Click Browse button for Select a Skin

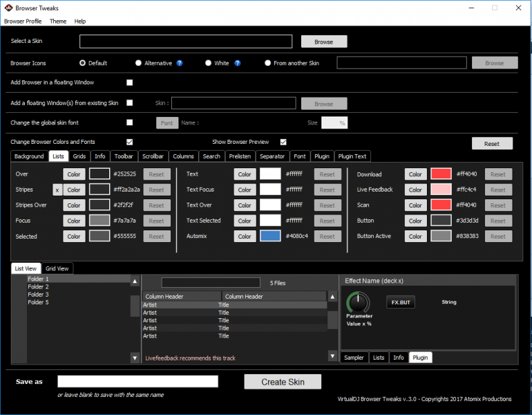pyautogui.click(x=324, y=41)
